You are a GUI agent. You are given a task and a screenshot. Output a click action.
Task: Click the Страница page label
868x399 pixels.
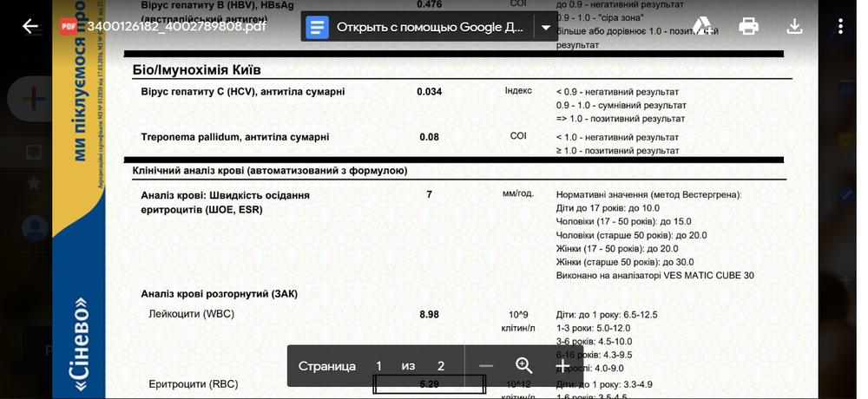pos(326,366)
